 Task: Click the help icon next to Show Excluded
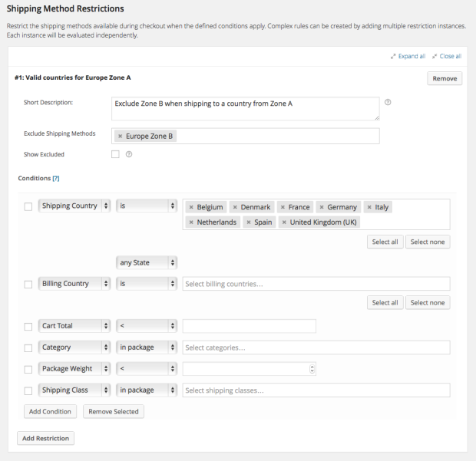click(x=129, y=154)
